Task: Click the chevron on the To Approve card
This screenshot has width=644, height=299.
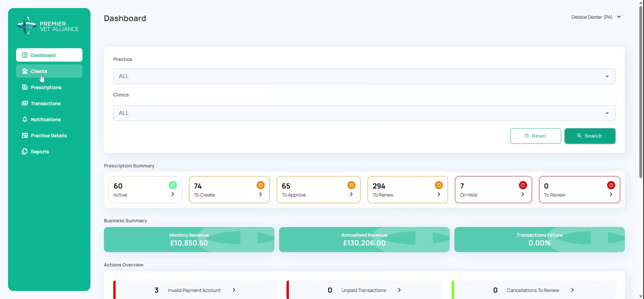Action: [x=351, y=194]
